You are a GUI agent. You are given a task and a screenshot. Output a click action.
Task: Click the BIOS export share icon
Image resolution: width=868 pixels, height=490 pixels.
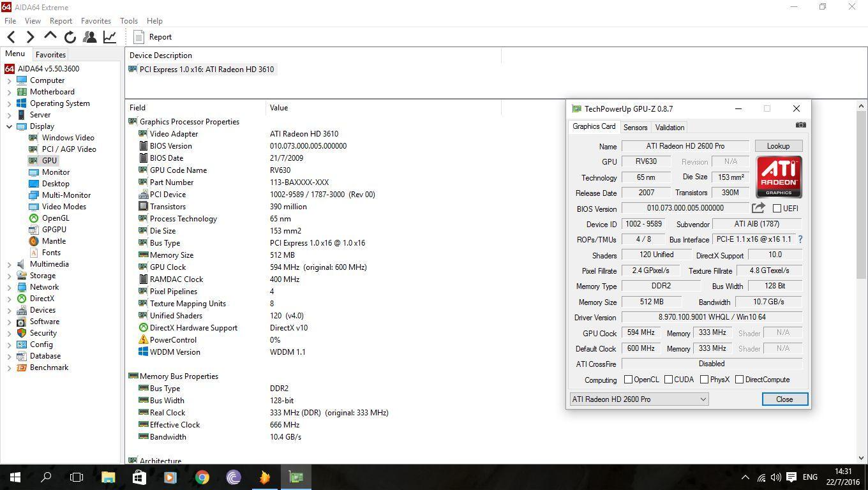point(758,208)
